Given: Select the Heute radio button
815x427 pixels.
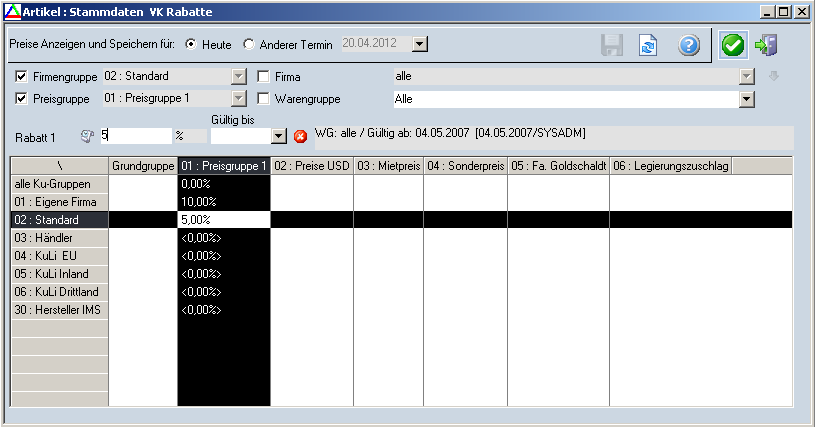Looking at the screenshot, I should (191, 45).
